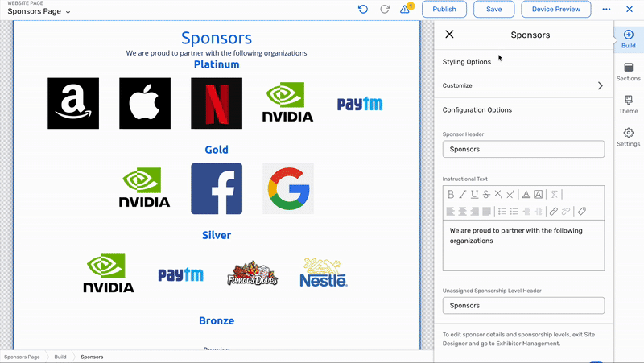The width and height of the screenshot is (644, 363).
Task: Center align the text
Action: pyautogui.click(x=462, y=211)
